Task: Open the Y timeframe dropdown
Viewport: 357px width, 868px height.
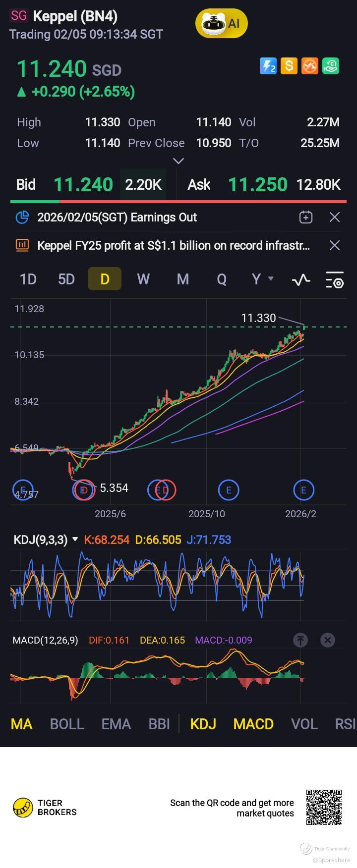Action: pyautogui.click(x=262, y=279)
